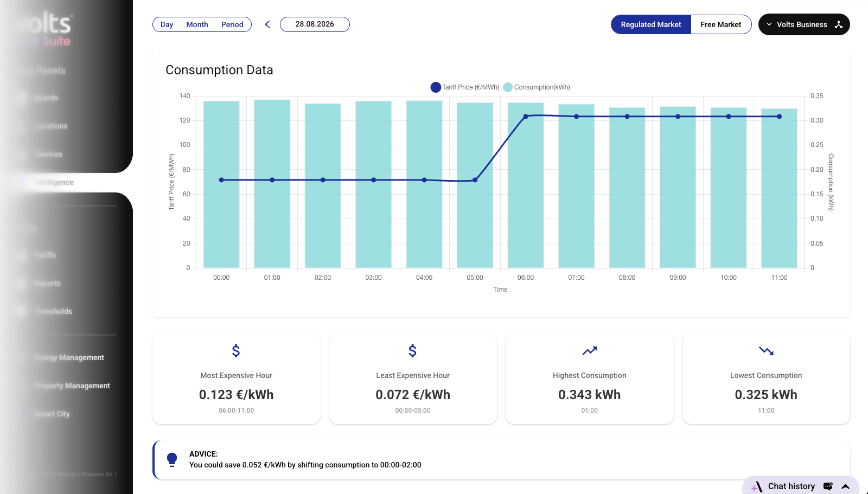Open Boards in the sidebar

point(46,98)
